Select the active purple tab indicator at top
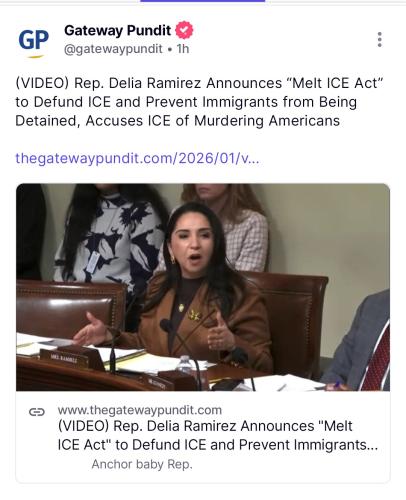 point(203,1)
